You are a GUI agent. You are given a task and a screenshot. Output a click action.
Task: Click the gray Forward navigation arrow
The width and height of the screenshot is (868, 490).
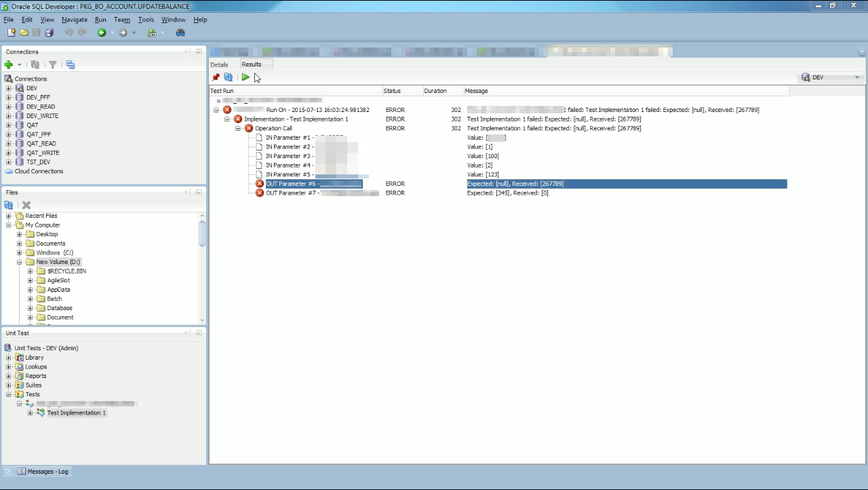[x=123, y=33]
